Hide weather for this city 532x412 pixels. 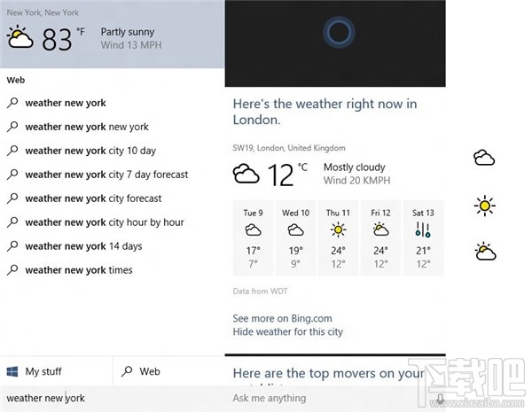point(287,332)
